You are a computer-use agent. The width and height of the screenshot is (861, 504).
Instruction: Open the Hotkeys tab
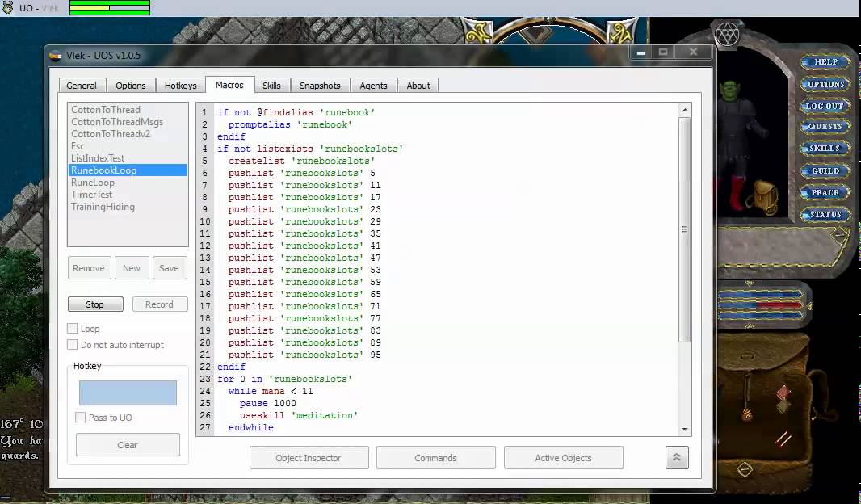181,86
